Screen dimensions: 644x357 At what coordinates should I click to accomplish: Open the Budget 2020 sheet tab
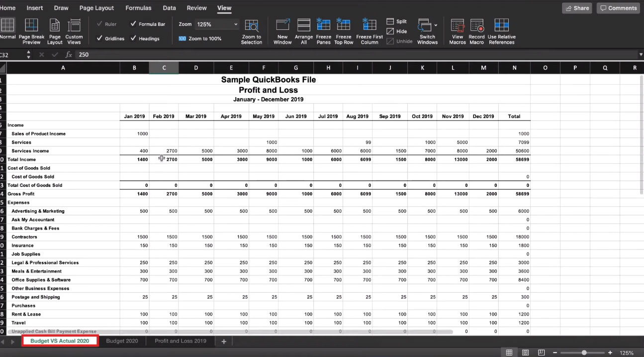click(x=122, y=341)
